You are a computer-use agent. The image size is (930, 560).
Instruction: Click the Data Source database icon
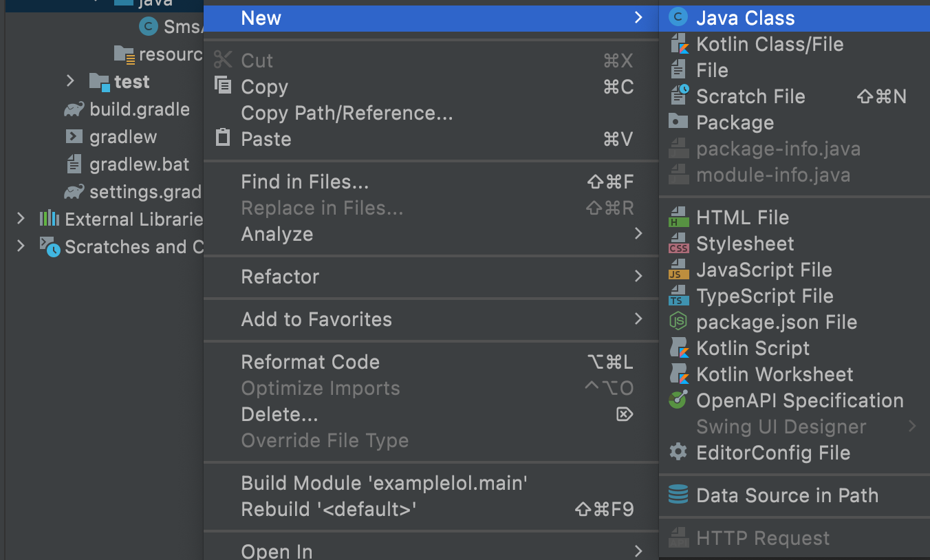click(678, 495)
